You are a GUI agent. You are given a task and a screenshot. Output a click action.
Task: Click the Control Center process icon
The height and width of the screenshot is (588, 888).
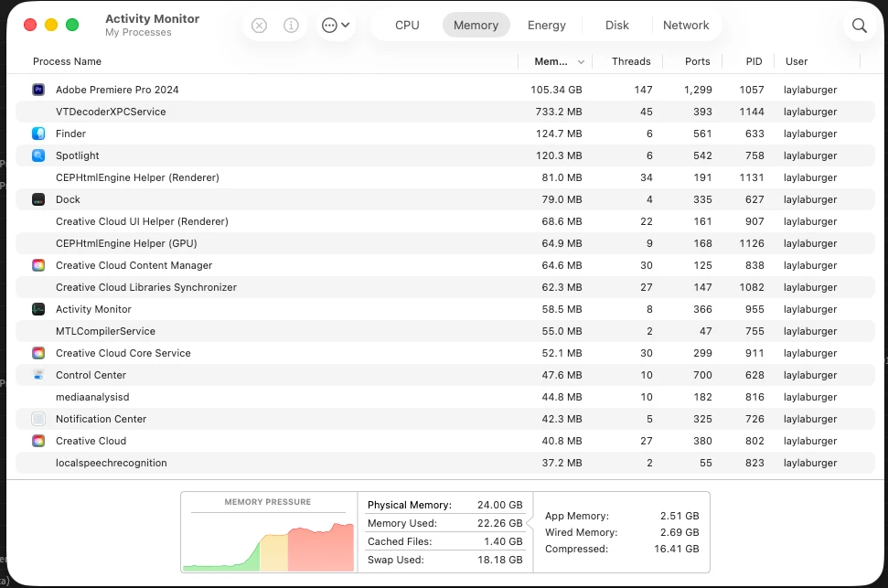[x=37, y=375]
